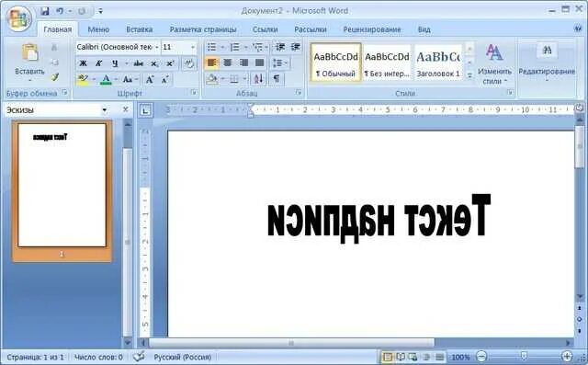
Task: Toggle paragraph marks ¶ display
Action: click(x=277, y=79)
